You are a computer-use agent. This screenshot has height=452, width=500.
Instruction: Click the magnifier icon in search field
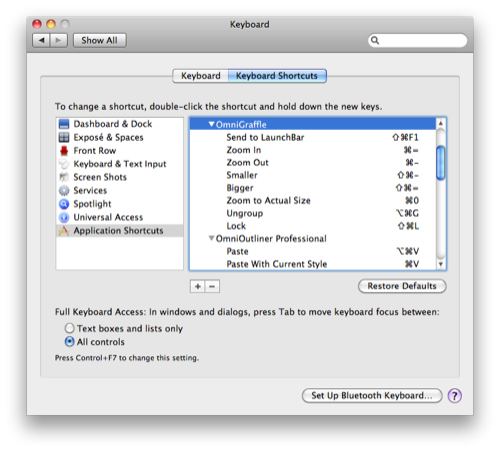click(x=375, y=40)
